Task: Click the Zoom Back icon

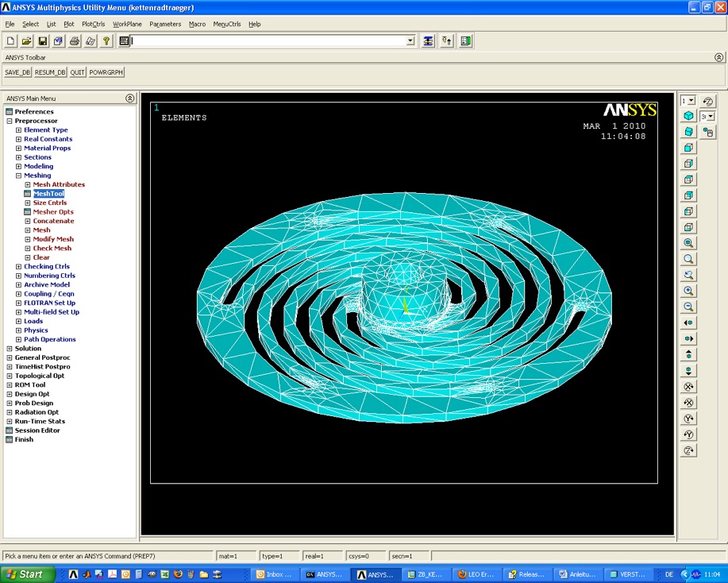Action: click(688, 275)
